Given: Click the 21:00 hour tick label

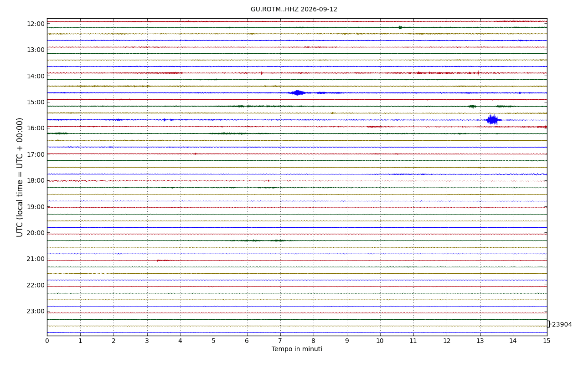Looking at the screenshot, I should coord(36,259).
